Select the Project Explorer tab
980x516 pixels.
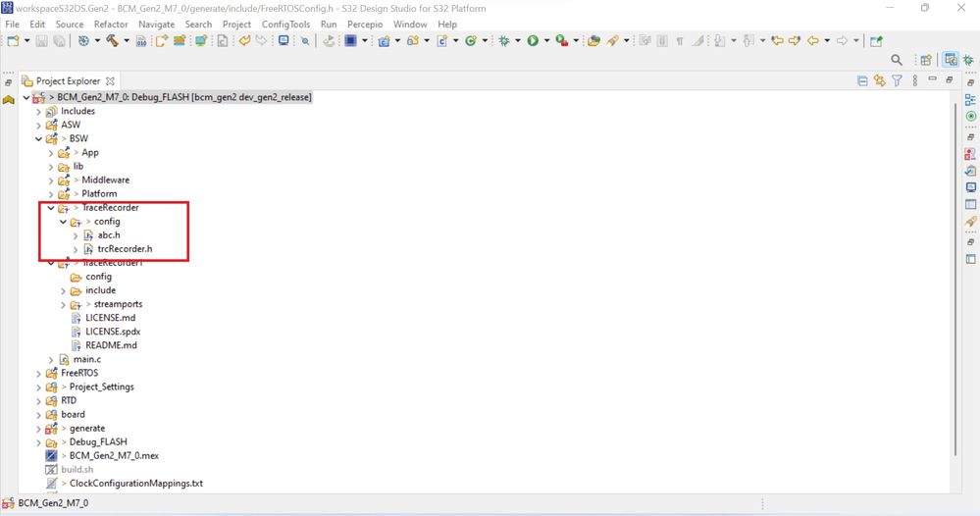coord(68,81)
